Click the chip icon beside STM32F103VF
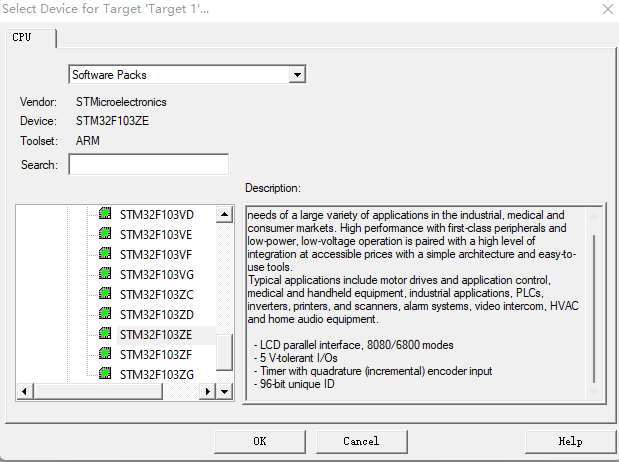Screen dimensions: 619x462 click(x=105, y=254)
